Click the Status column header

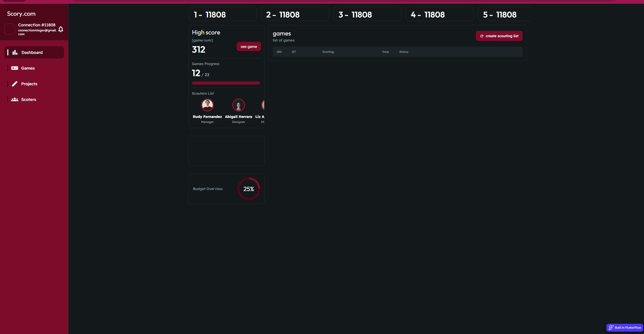click(404, 52)
